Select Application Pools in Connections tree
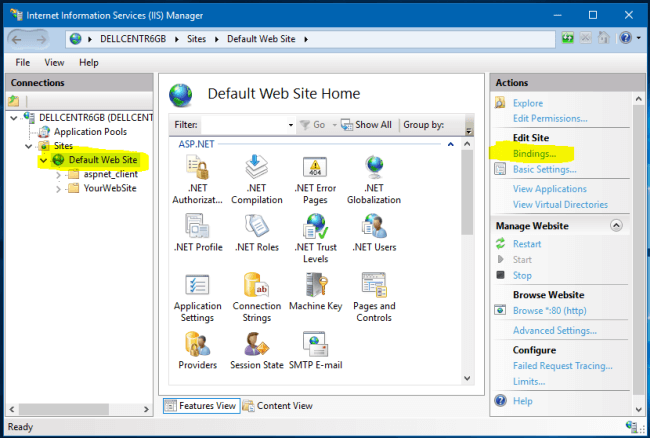650x438 pixels. (89, 131)
